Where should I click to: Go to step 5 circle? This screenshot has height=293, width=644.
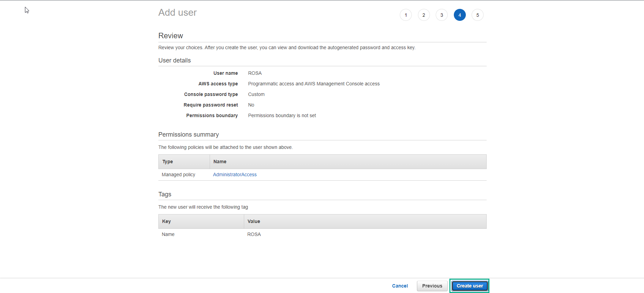(x=477, y=15)
